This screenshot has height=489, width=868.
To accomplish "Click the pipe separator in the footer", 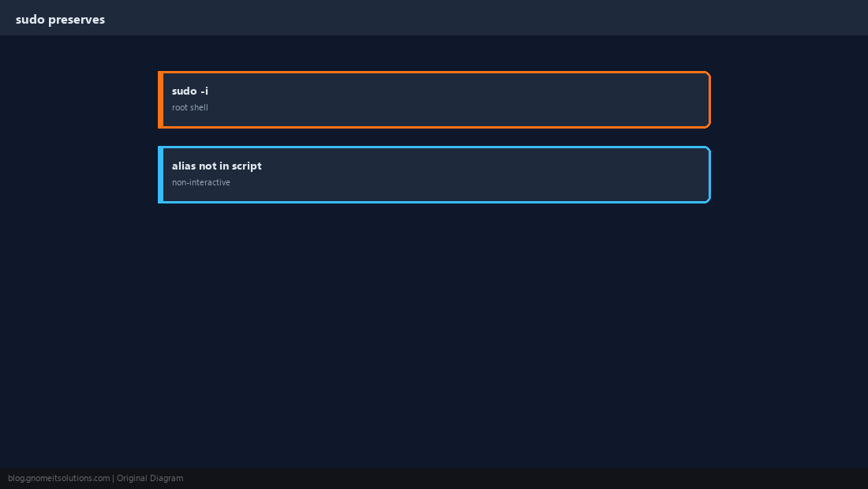I will [114, 479].
